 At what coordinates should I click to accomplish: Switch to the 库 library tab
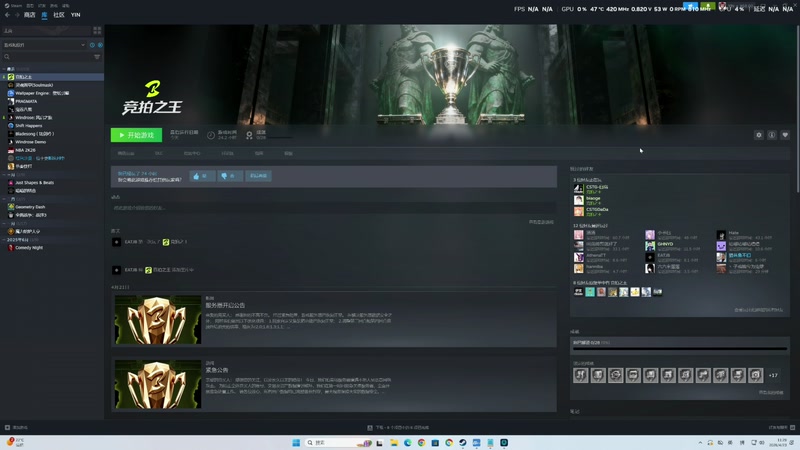coord(44,15)
